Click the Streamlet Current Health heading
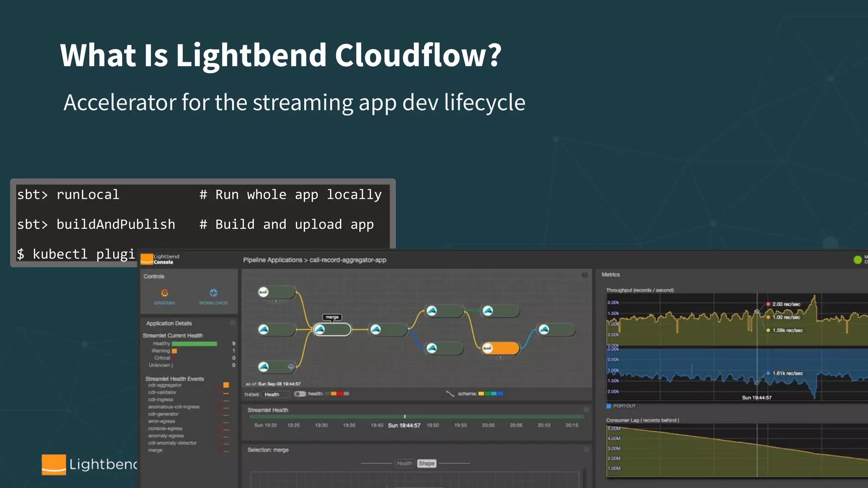This screenshot has width=868, height=488. [x=172, y=335]
